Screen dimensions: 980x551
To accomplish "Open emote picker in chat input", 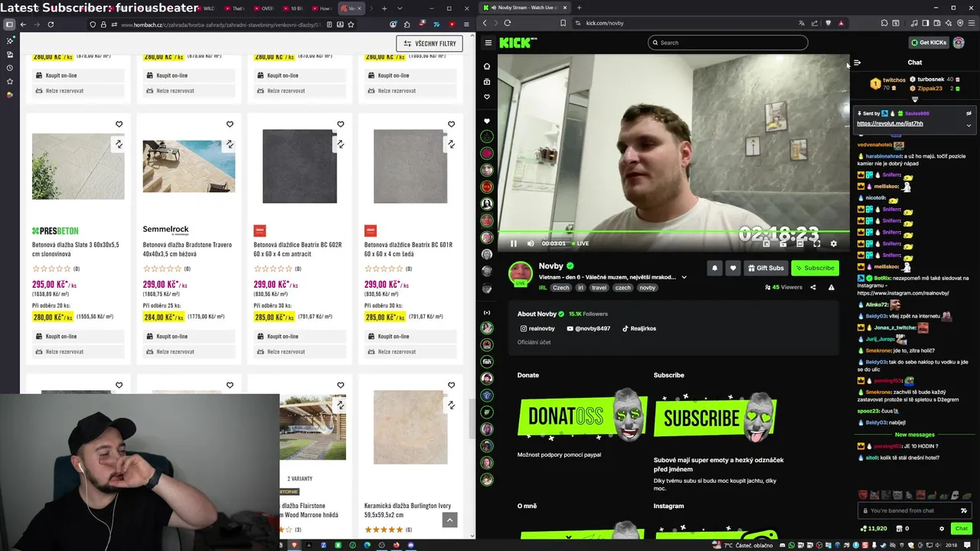I will tap(964, 510).
